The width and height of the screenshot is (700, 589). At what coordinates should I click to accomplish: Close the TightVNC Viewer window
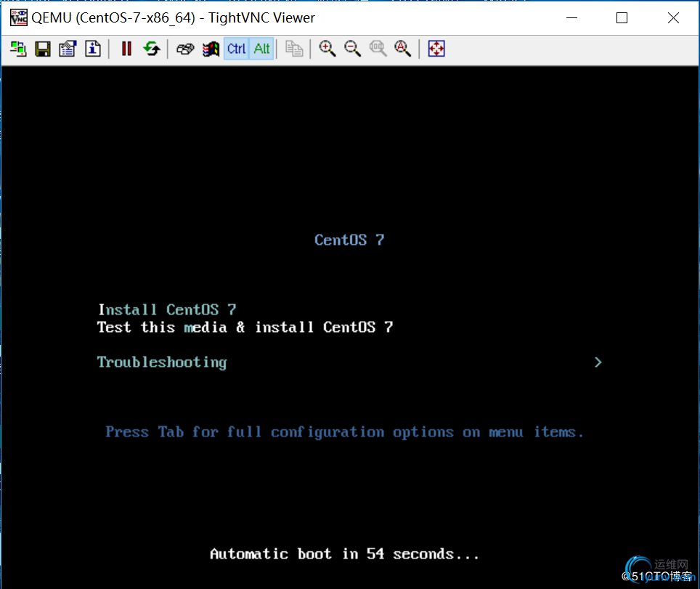pos(673,18)
